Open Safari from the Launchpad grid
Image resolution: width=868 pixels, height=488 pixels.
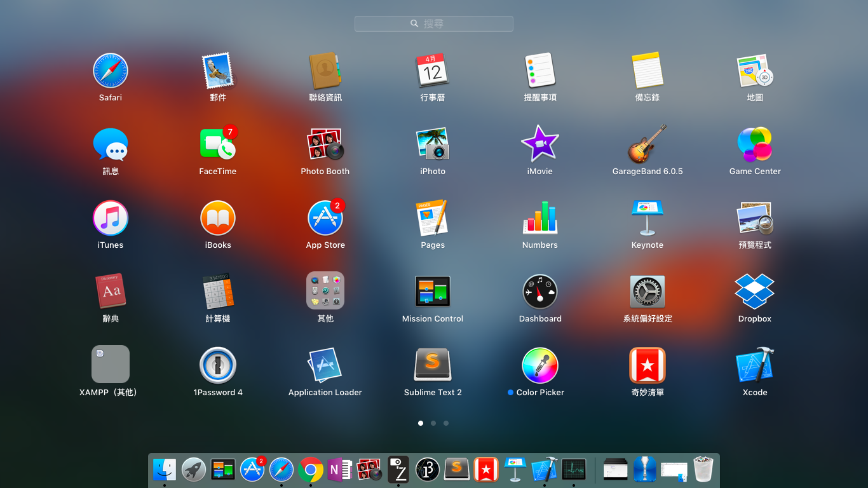click(111, 71)
